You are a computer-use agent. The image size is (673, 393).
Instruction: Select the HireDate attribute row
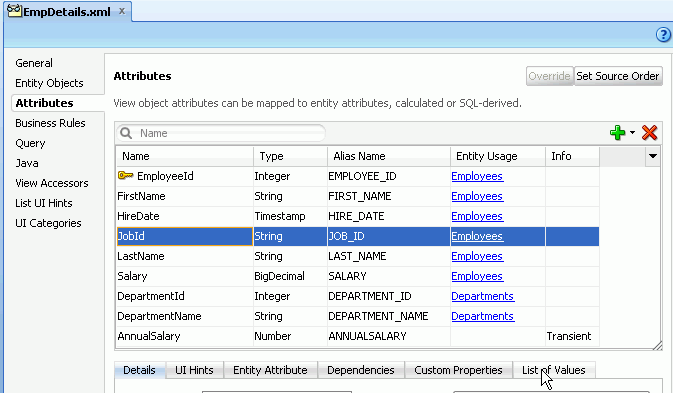coord(358,216)
